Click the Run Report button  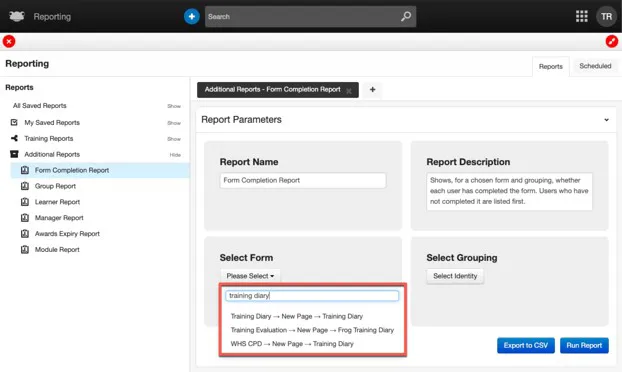tap(584, 345)
